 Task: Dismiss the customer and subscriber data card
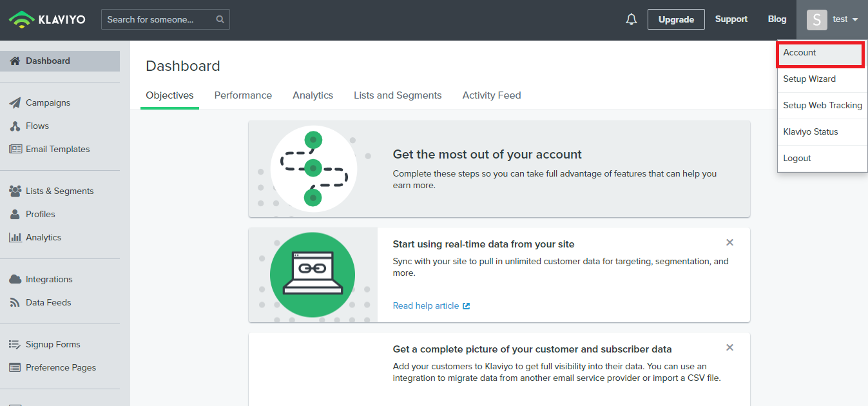(729, 347)
